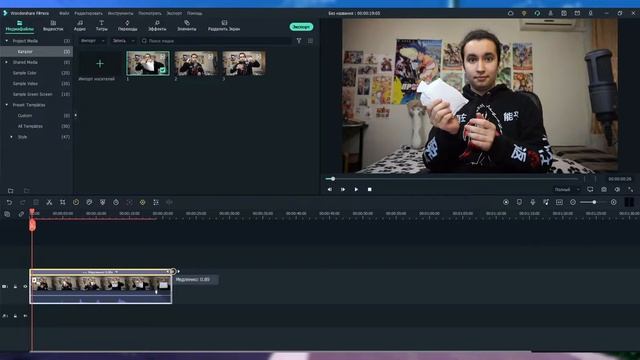Select media thumbnail number 3
The width and height of the screenshot is (640, 360).
[x=244, y=63]
